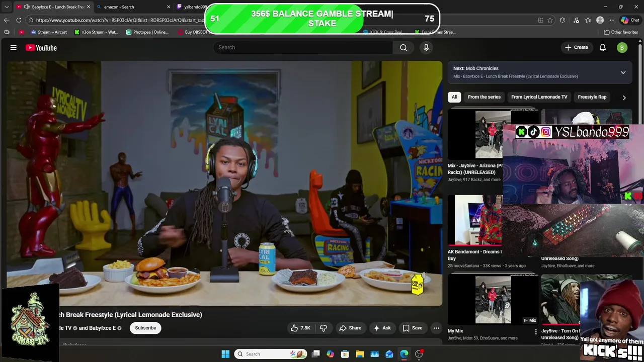This screenshot has height=362, width=644.
Task: Switch to Microsoft Edge on the taskbar
Action: (x=404, y=354)
